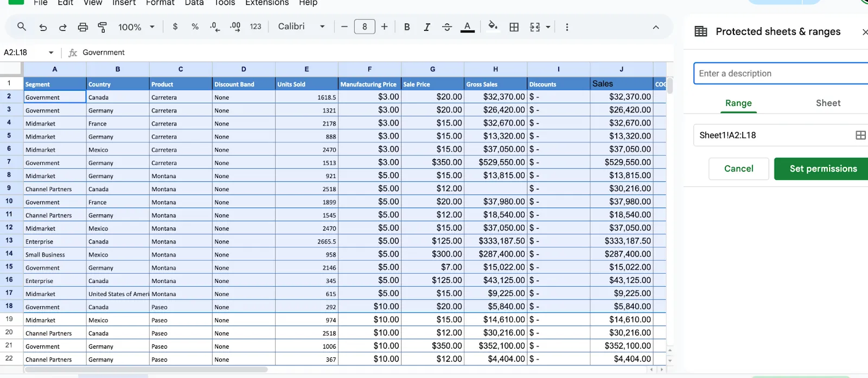The width and height of the screenshot is (868, 378).
Task: Expand merge cells options arrow
Action: pyautogui.click(x=548, y=27)
